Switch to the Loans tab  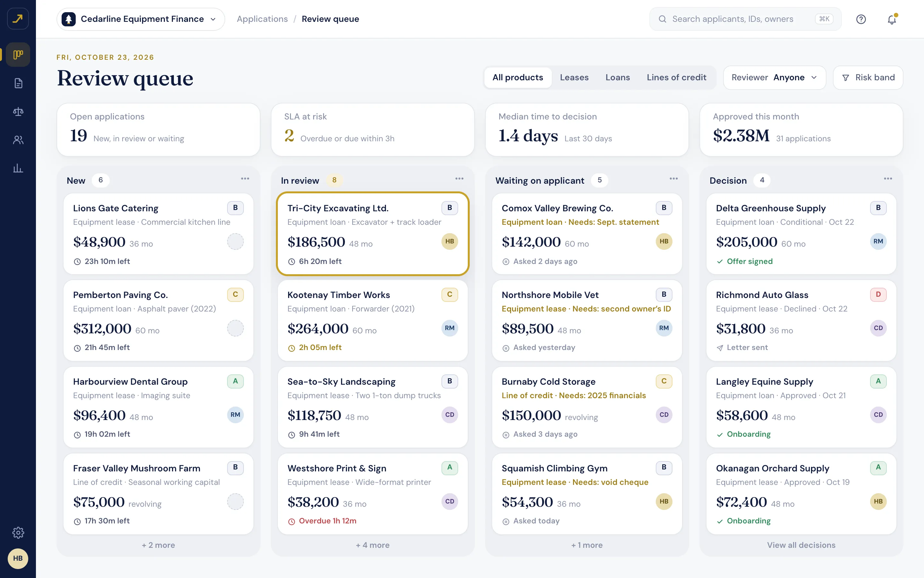click(x=617, y=78)
